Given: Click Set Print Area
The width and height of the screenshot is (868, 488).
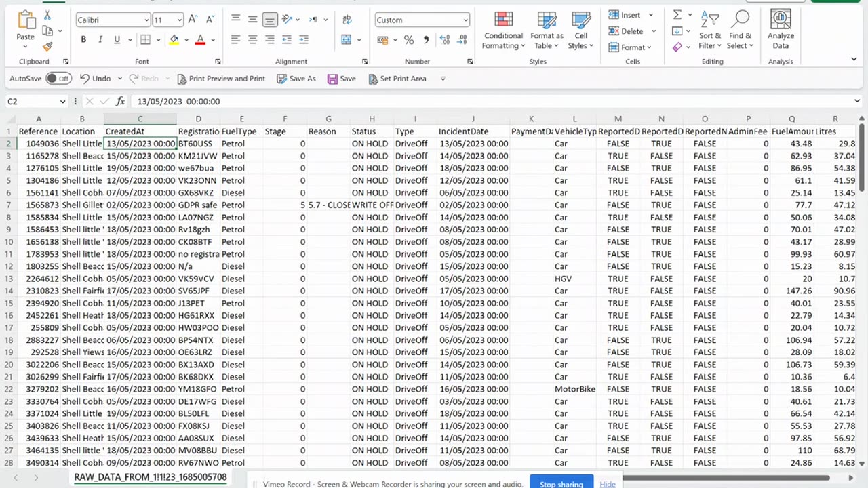Looking at the screenshot, I should point(397,79).
